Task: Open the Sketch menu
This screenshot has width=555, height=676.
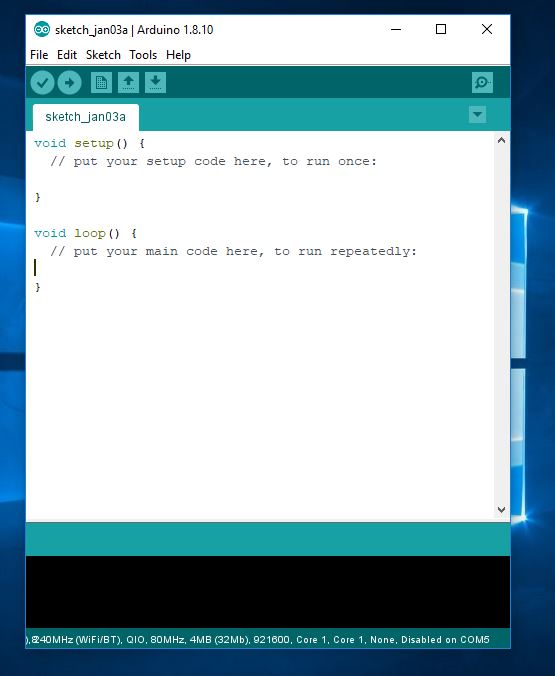Action: 103,55
